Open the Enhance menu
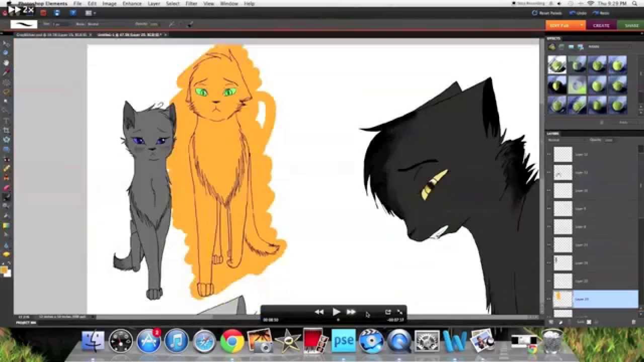Image resolution: width=644 pixels, height=362 pixels. (132, 4)
